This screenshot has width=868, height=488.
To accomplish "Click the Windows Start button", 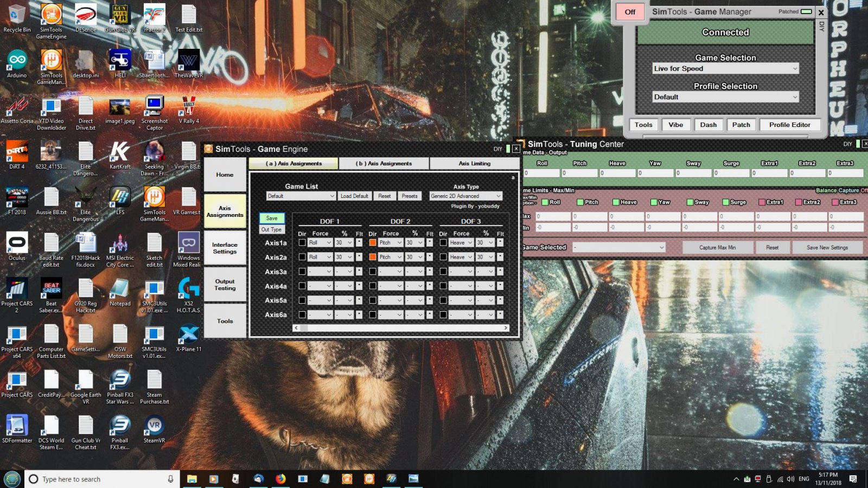I will (12, 479).
